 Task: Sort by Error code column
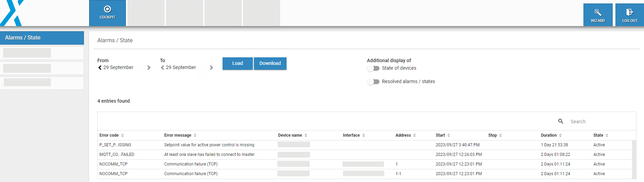click(122, 135)
